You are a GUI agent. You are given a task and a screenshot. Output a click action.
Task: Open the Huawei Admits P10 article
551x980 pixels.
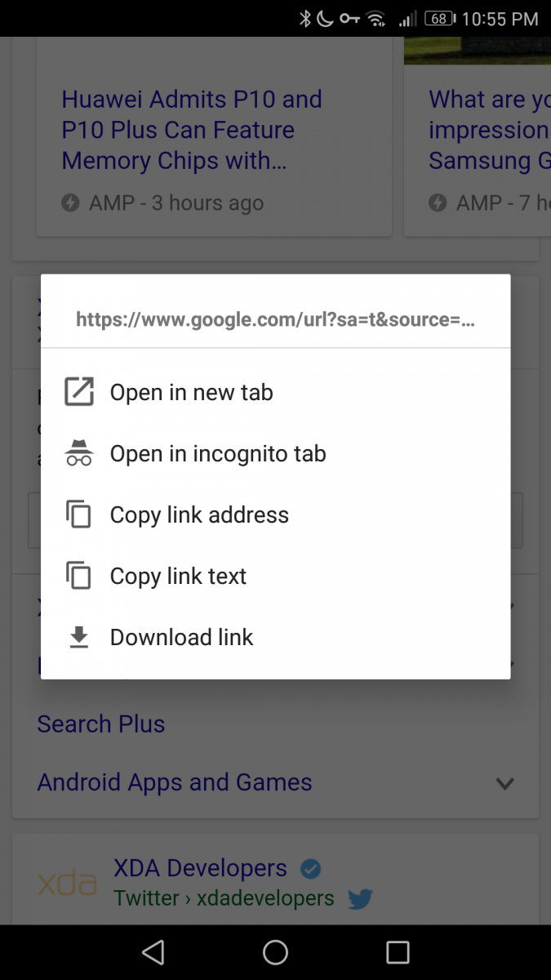pos(192,130)
